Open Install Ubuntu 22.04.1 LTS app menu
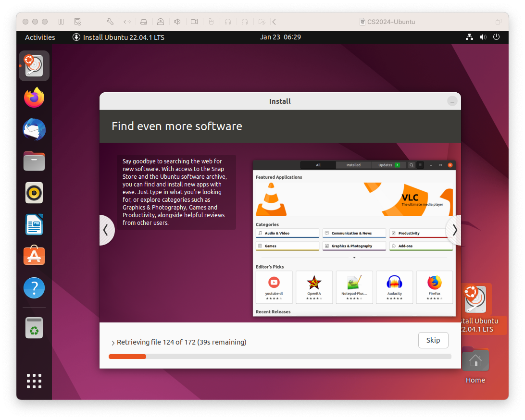Image resolution: width=525 pixels, height=420 pixels. coord(119,37)
